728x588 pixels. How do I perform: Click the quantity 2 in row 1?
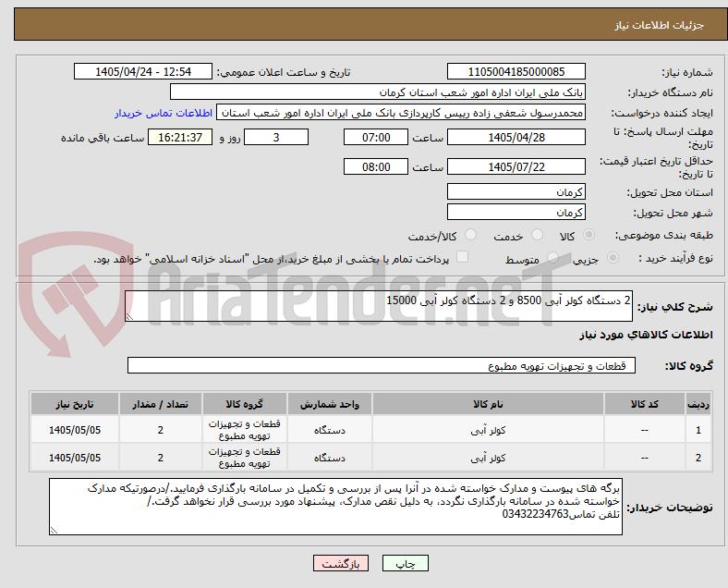click(161, 430)
